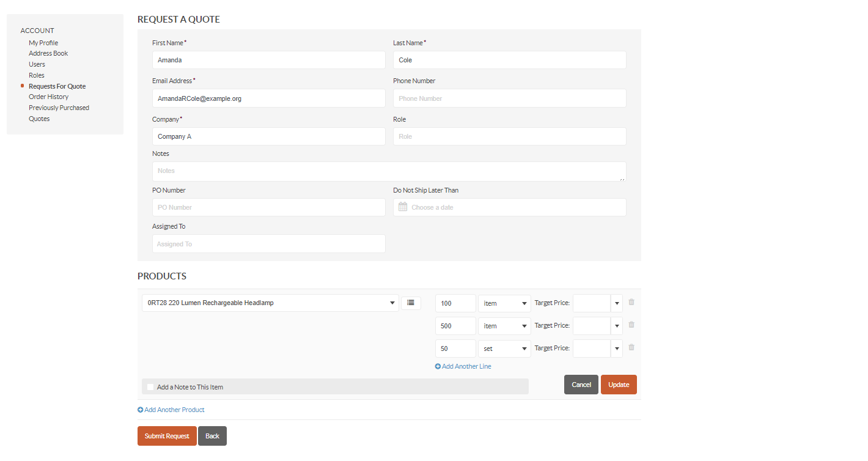
Task: Click the product list view icon button
Action: tap(411, 303)
